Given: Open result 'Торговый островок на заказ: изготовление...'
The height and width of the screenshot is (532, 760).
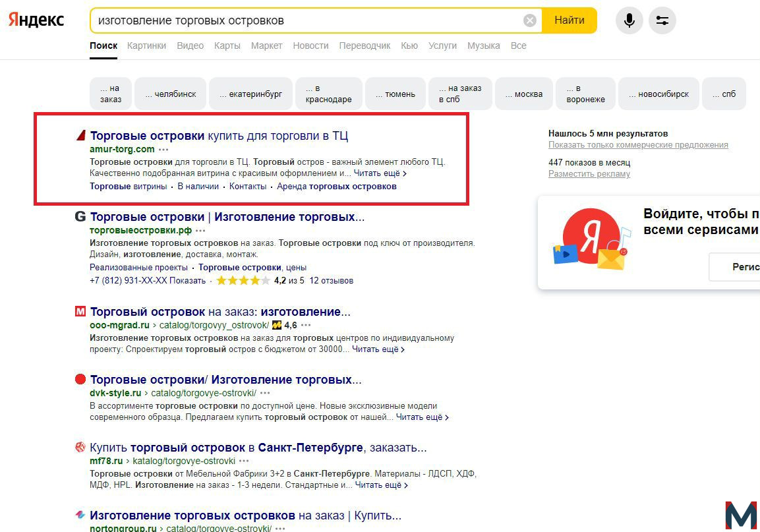Looking at the screenshot, I should [x=220, y=311].
